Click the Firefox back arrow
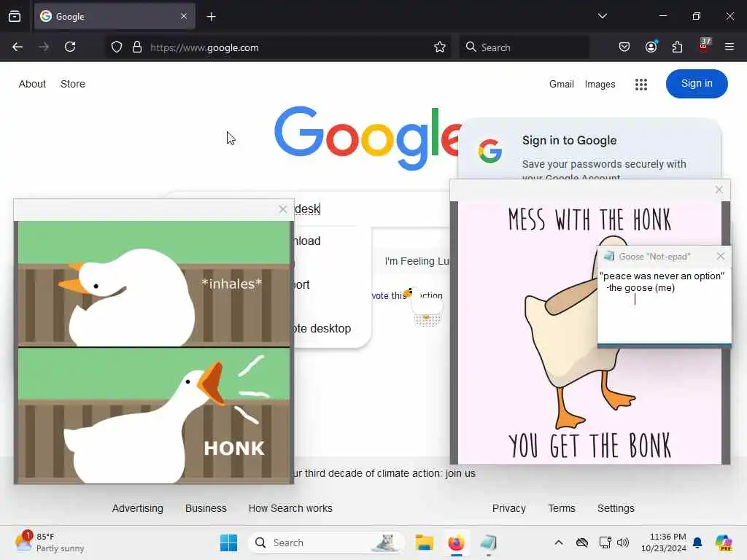The image size is (747, 560). (18, 47)
